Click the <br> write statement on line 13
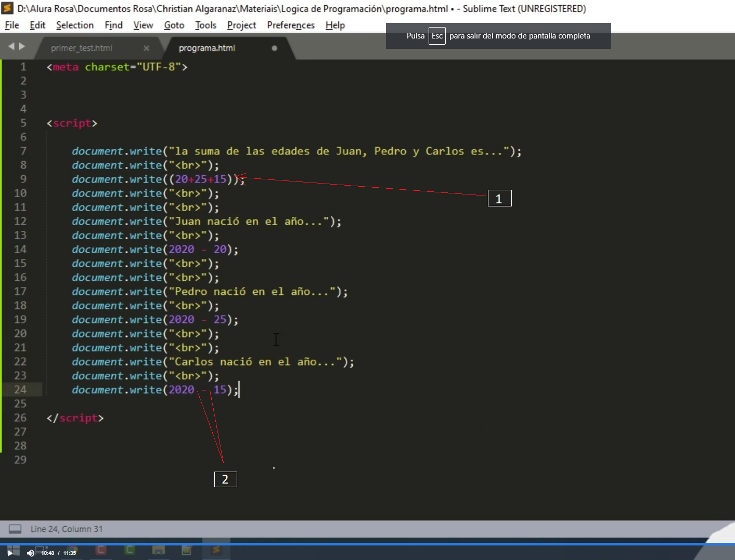 (x=146, y=236)
